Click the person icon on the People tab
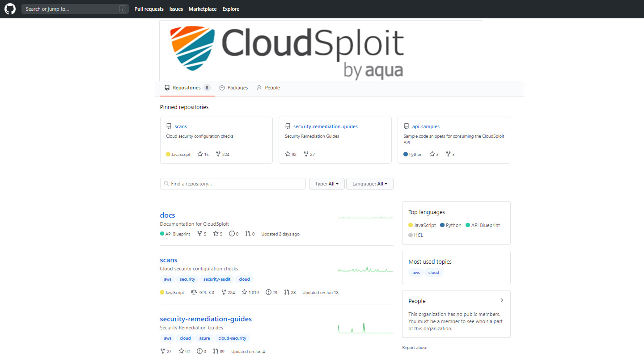644x362 pixels. pos(259,88)
